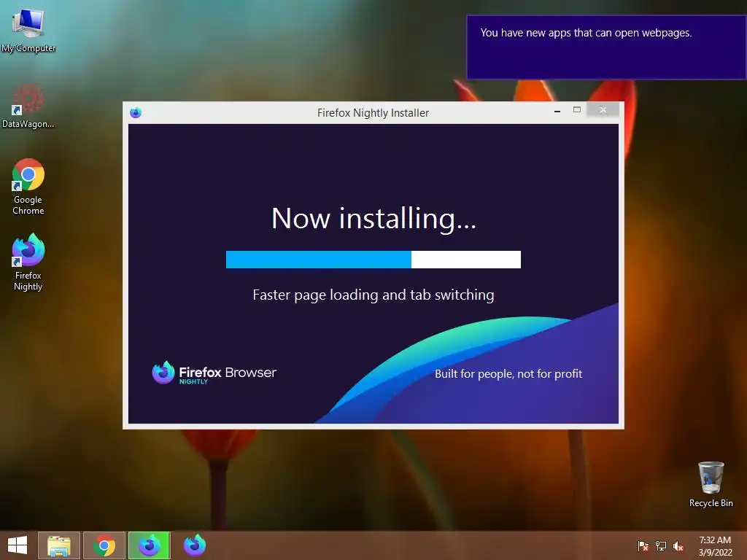Minimize the Firefox Nightly Installer window
This screenshot has height=560, width=747.
coord(557,111)
